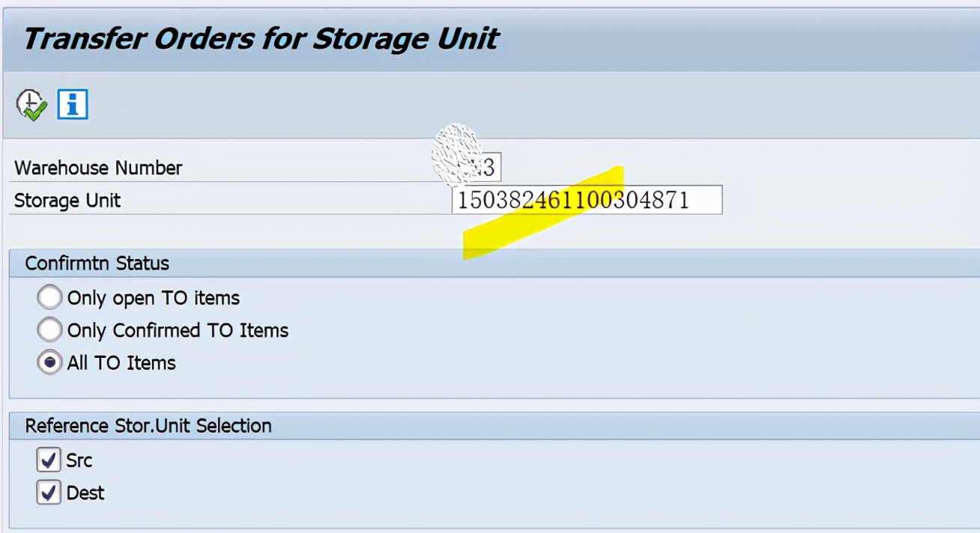Run the report with the Execute icon
Screen dimensions: 980x533
coord(31,105)
